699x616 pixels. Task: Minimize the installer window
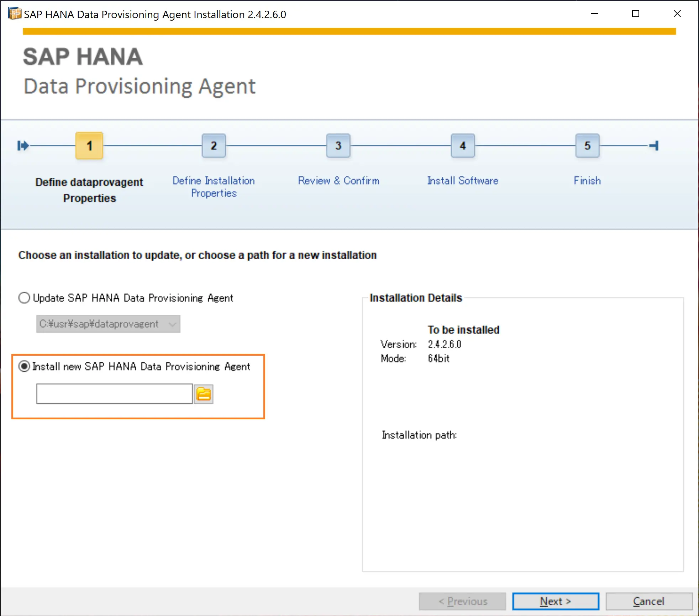(x=595, y=14)
